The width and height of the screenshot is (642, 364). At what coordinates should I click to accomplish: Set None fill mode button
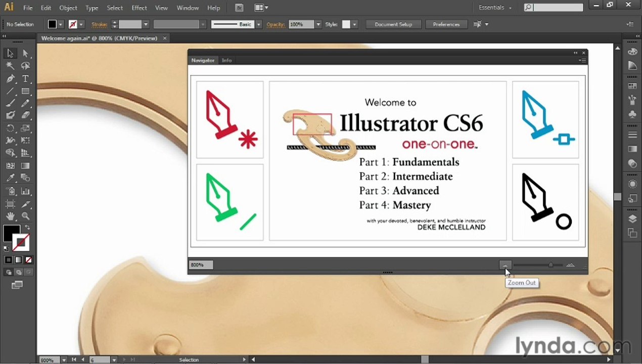click(28, 260)
